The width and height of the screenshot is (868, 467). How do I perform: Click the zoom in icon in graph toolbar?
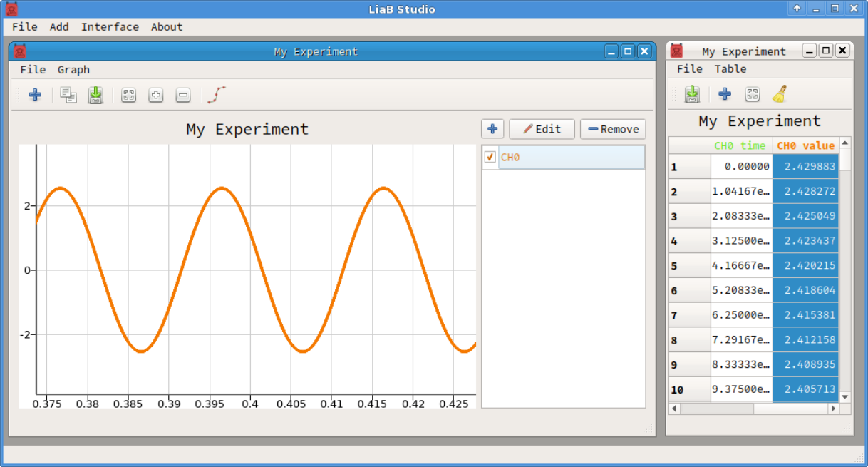[155, 95]
